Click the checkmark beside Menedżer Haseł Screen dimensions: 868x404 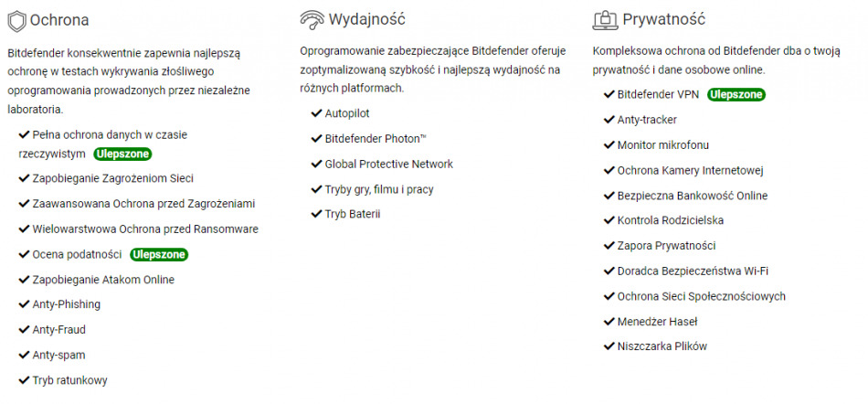pos(609,322)
